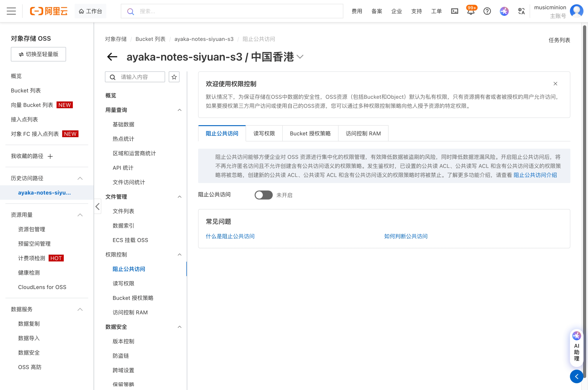This screenshot has height=390, width=588.
Task: Open the Cloud Shell terminal icon
Action: pos(454,11)
